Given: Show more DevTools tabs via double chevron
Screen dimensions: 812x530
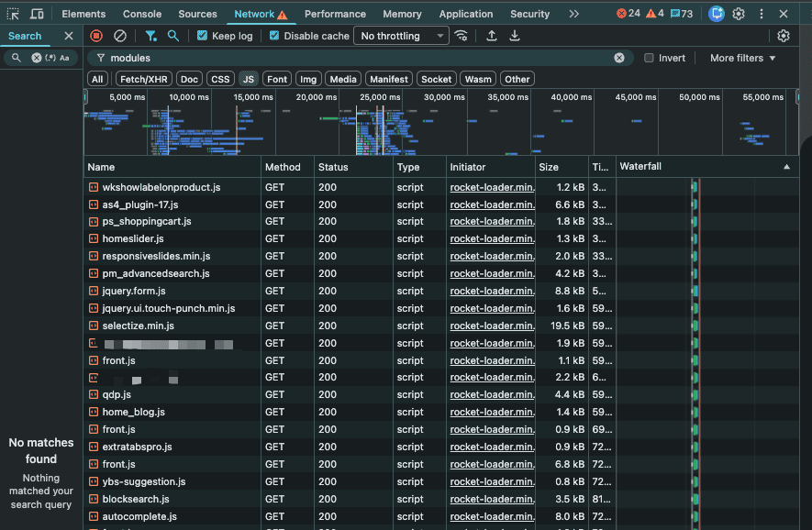Looking at the screenshot, I should 573,14.
